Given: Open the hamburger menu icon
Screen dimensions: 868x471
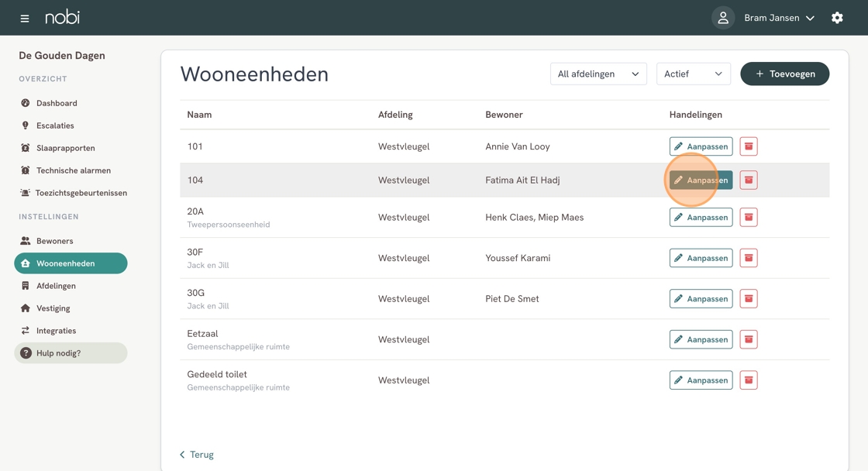Looking at the screenshot, I should point(25,18).
